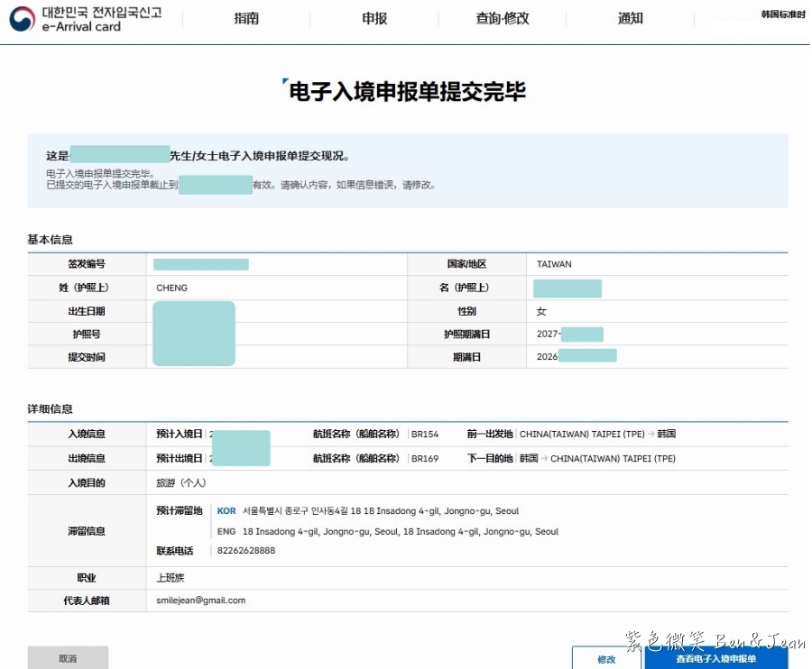
Task: Open the 指南 menu item
Action: (246, 18)
